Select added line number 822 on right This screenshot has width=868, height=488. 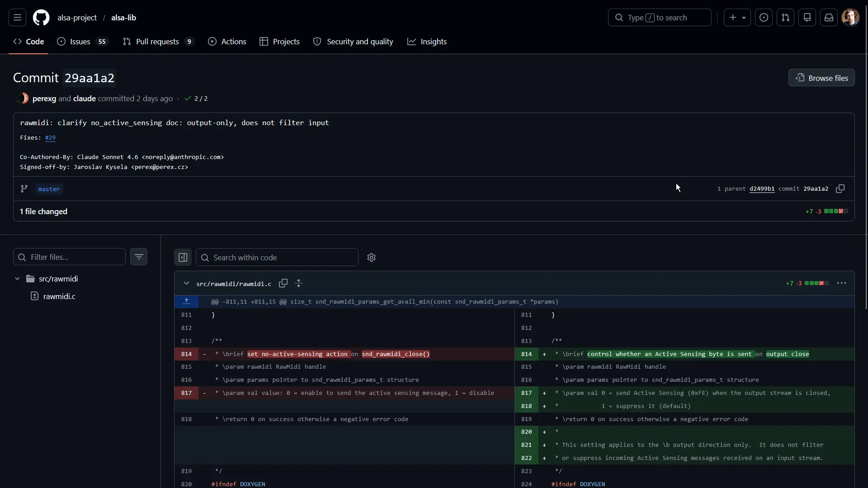point(526,458)
